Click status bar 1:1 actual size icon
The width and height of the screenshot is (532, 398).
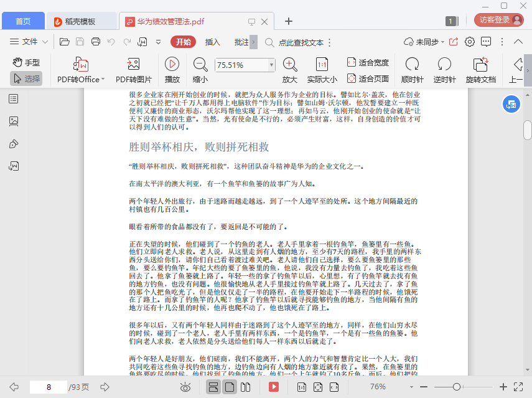click(x=302, y=387)
